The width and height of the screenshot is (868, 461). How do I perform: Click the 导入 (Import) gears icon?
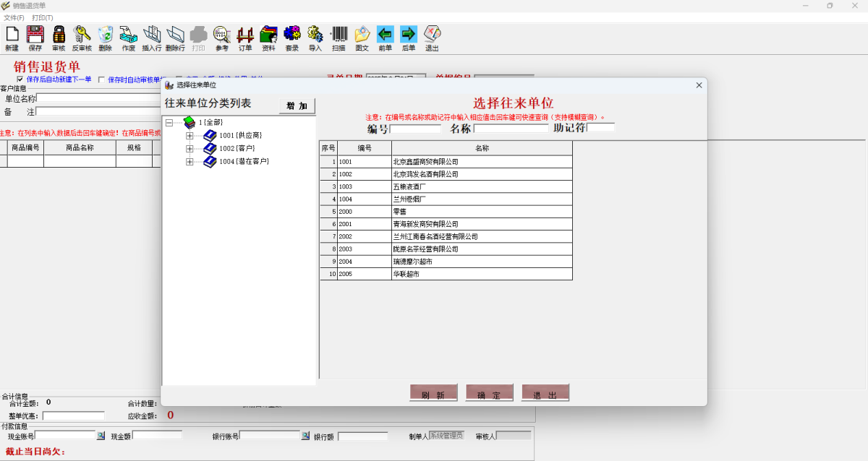[x=315, y=33]
